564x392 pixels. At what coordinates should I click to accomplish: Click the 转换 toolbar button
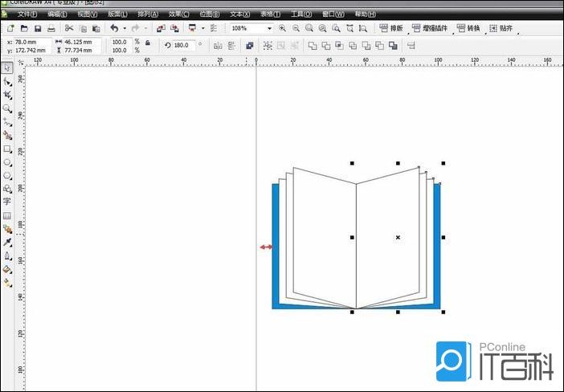(468, 28)
